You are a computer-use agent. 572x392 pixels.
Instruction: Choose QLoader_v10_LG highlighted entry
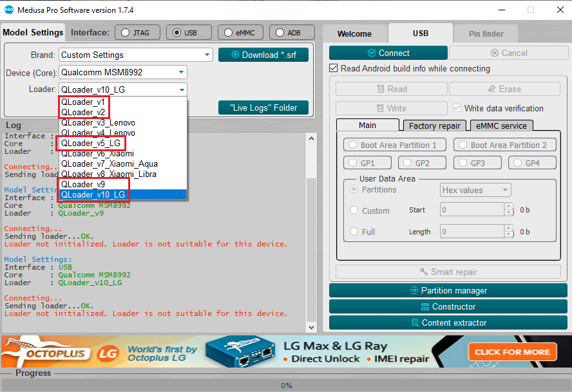[123, 195]
